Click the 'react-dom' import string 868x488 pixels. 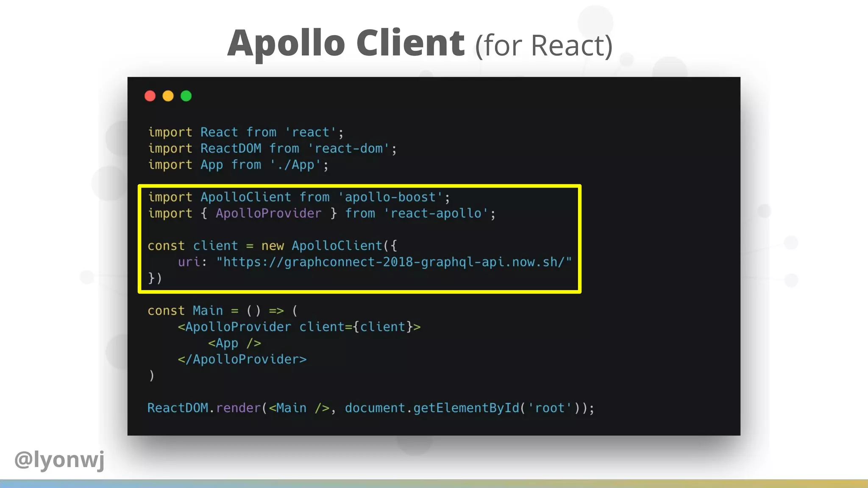348,149
